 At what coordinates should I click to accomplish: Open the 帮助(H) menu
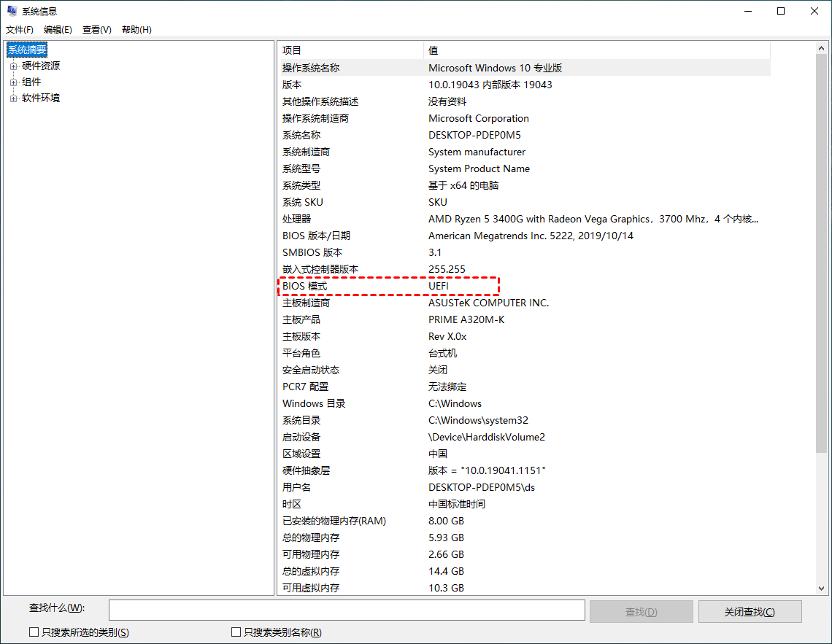point(136,30)
